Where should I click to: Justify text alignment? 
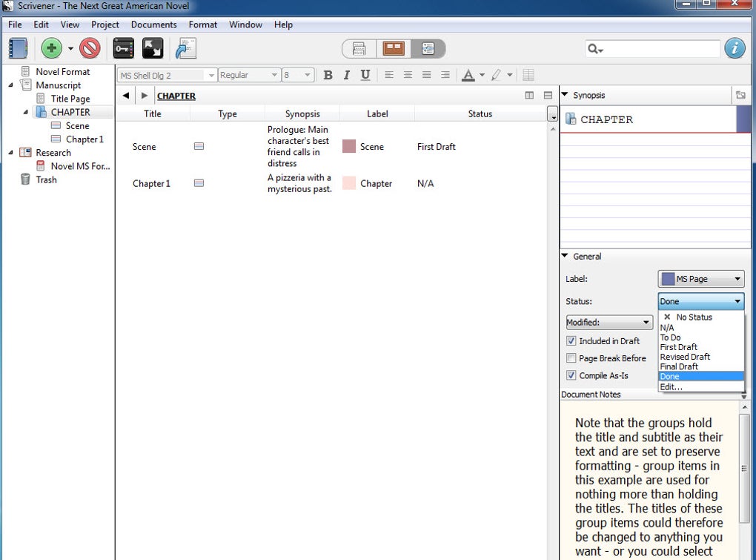coord(427,75)
